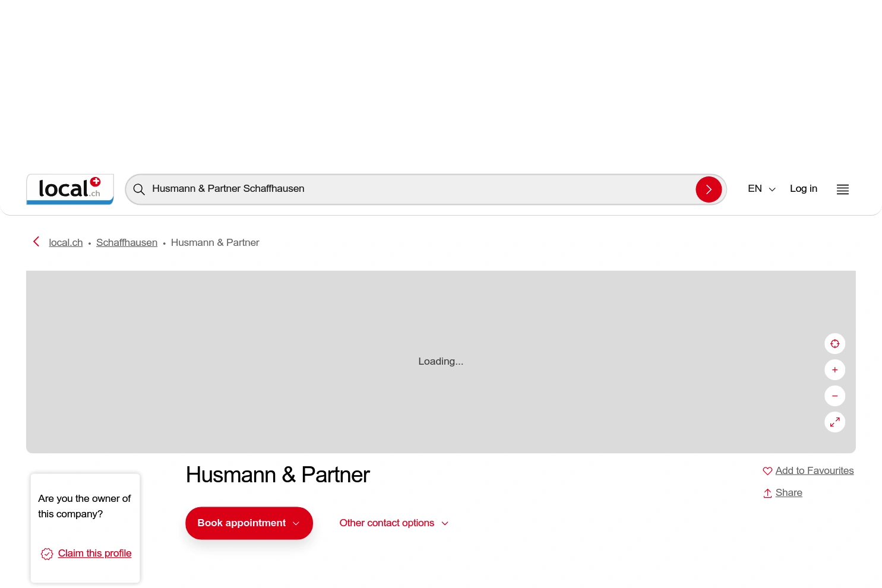
Task: Click the search magnifier icon
Action: (x=139, y=189)
